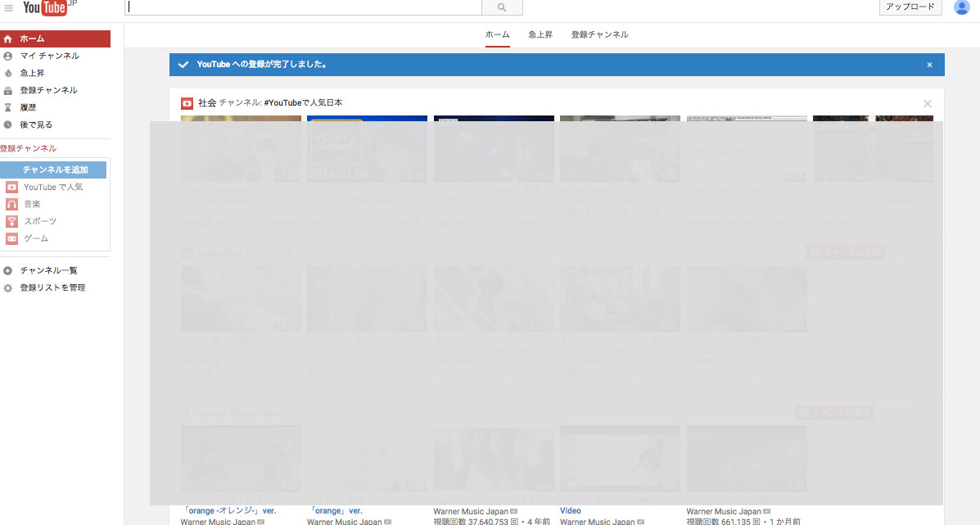
Task: Click the 視聴回数 661,135 回 text
Action: (x=724, y=521)
